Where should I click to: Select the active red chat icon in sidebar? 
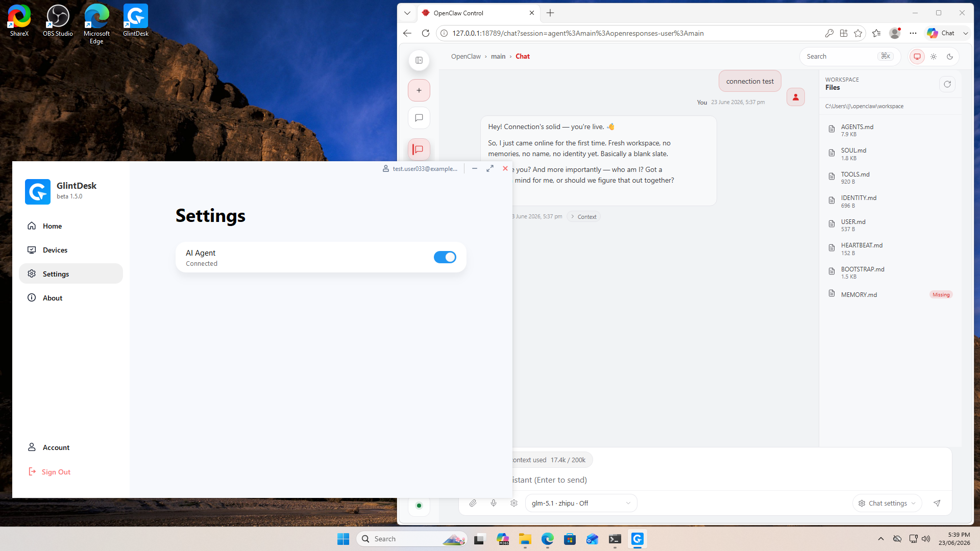[419, 149]
